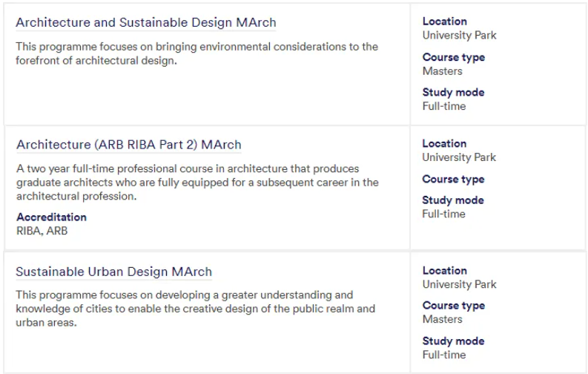Click Study mode label in first course card
The image size is (588, 374).
point(453,92)
